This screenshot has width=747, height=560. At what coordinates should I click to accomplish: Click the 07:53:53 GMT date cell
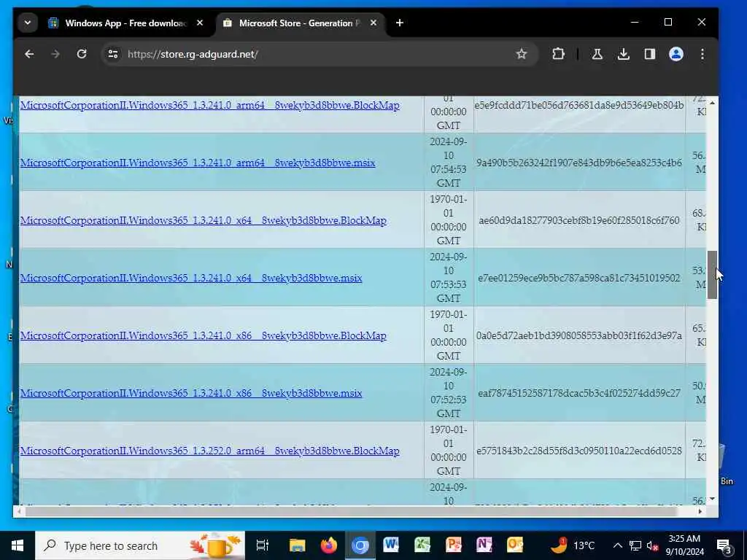pos(449,278)
